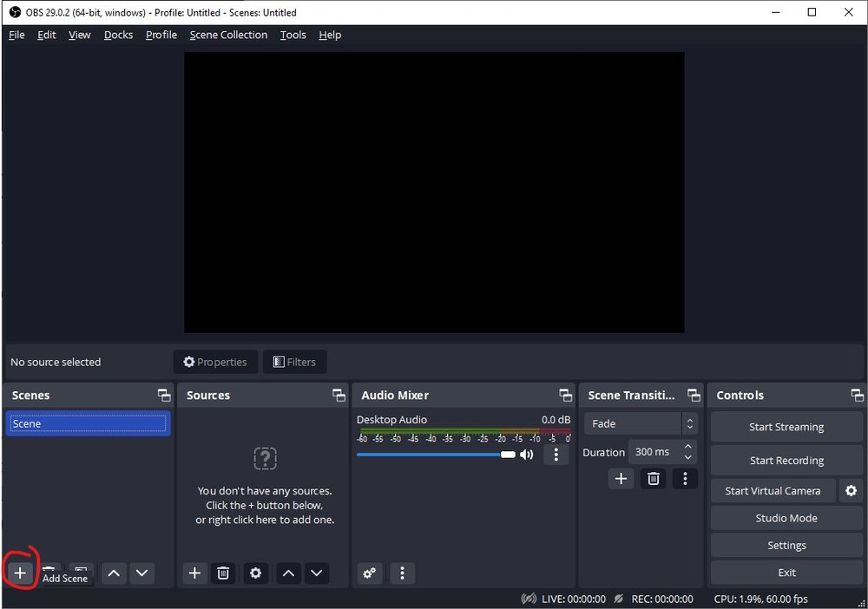Click the REC 00:00:00 status
The width and height of the screenshot is (868, 609).
click(662, 599)
